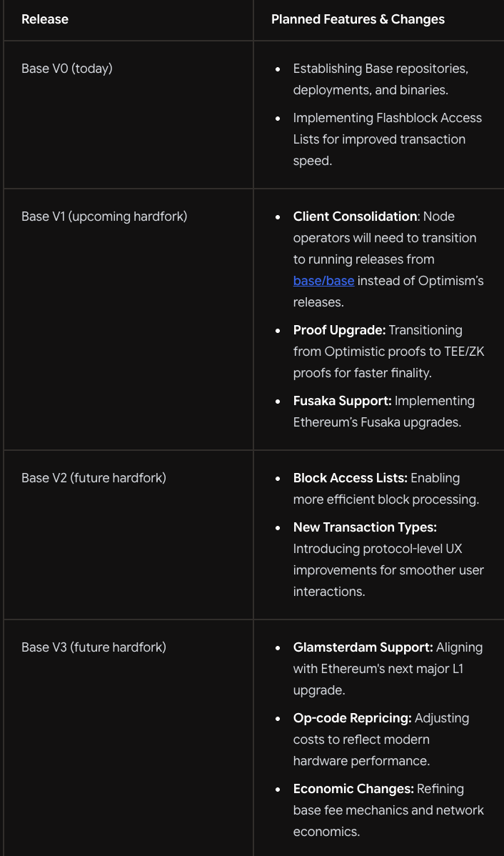The image size is (504, 856).
Task: Click the "Release" column header
Action: (x=45, y=19)
